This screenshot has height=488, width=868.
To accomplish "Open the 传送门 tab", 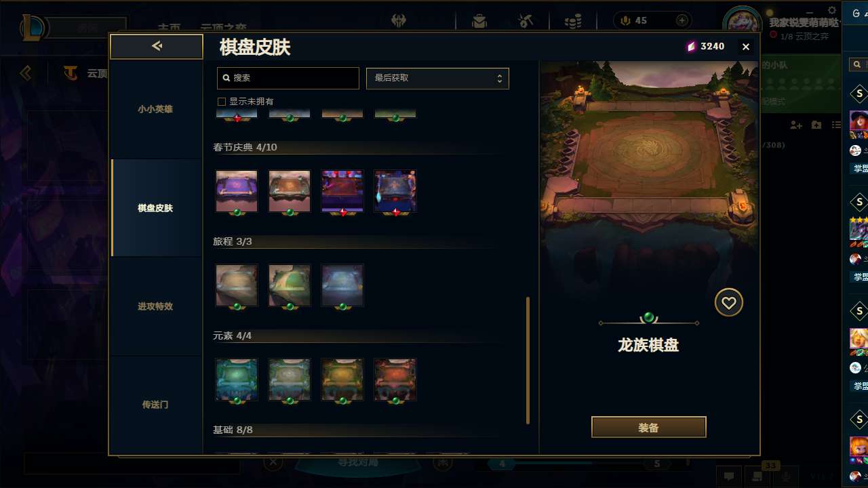I will click(155, 405).
